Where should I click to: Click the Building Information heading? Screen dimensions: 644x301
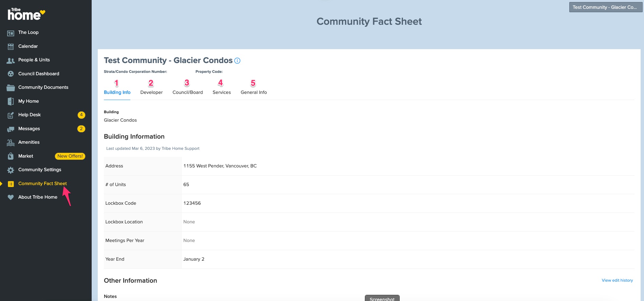pyautogui.click(x=134, y=137)
